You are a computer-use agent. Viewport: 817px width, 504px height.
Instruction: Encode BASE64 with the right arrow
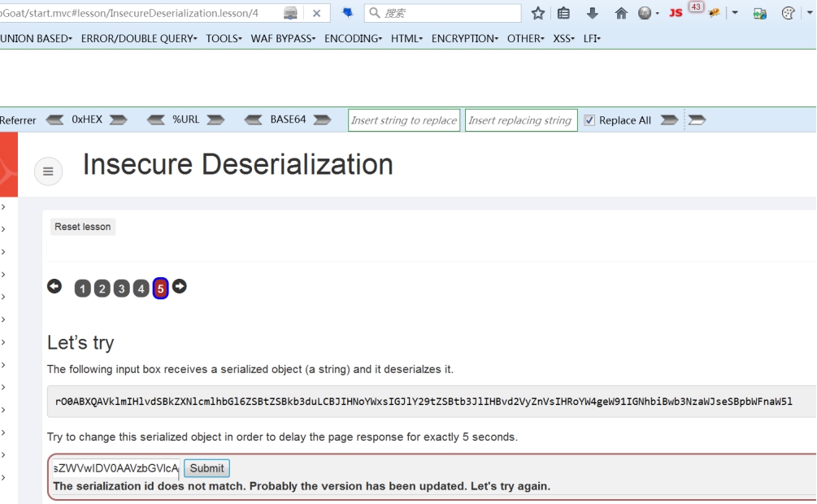tap(322, 119)
